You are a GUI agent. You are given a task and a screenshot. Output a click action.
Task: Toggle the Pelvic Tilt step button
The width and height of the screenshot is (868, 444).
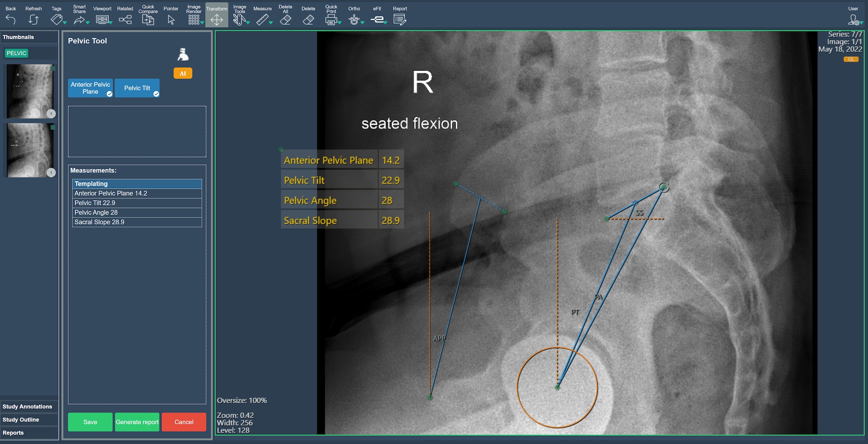tap(137, 88)
